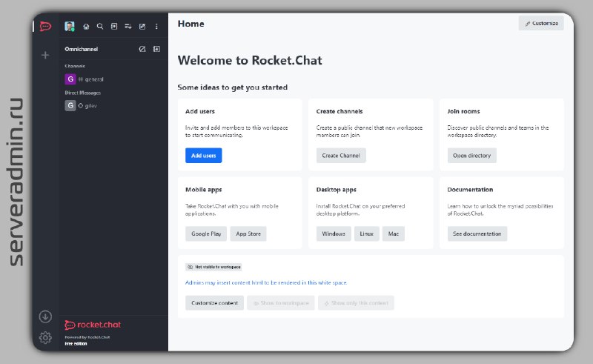Screen dimensions: 593x364
Task: Click the Create channels card title
Action: [339, 112]
